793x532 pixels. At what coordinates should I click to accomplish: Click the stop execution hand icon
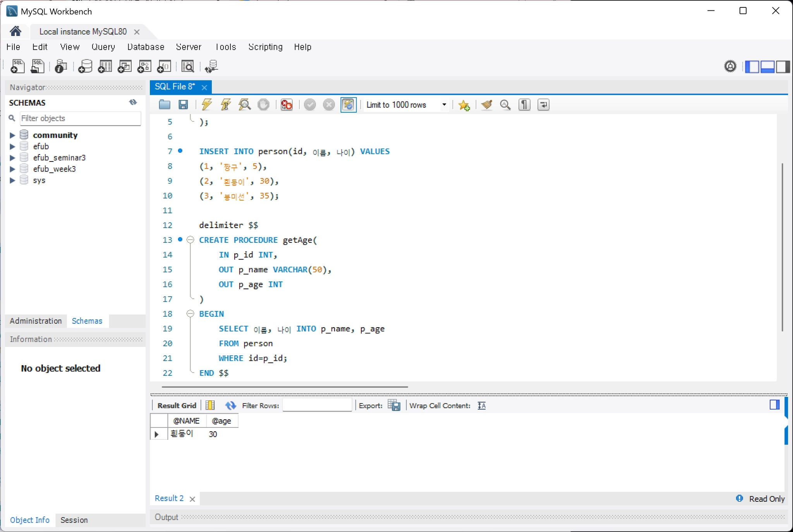264,105
